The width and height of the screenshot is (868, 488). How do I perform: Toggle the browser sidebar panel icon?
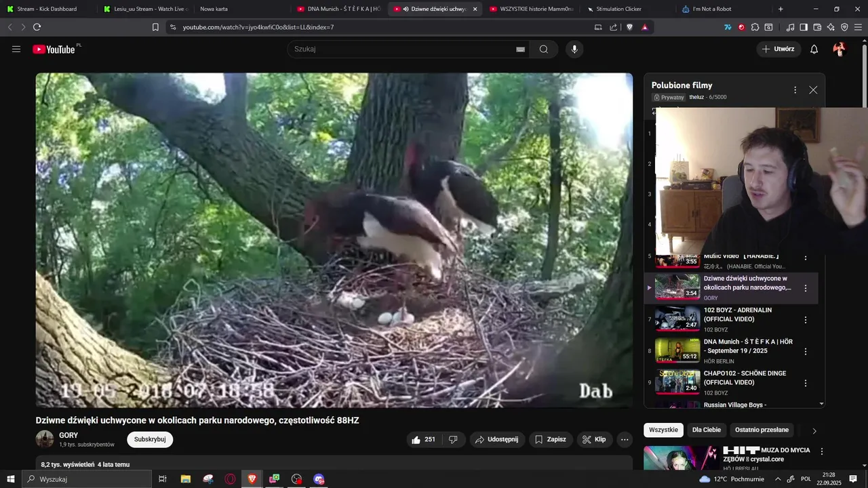coord(804,27)
